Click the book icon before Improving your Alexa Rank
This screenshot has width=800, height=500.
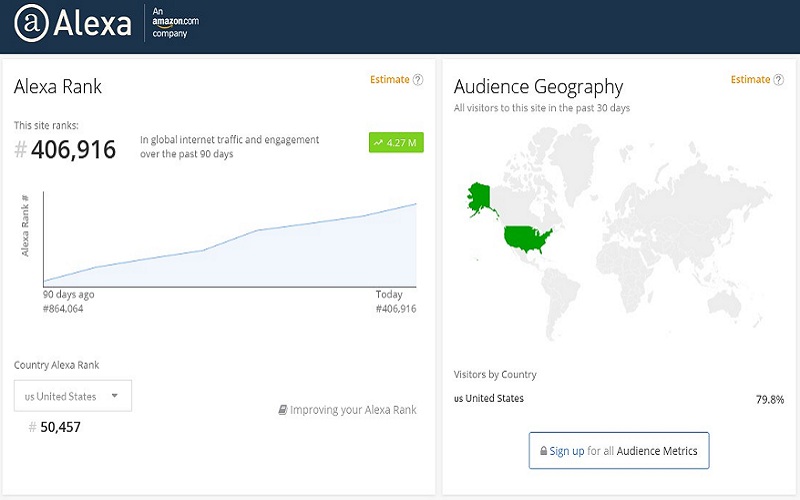click(x=283, y=410)
